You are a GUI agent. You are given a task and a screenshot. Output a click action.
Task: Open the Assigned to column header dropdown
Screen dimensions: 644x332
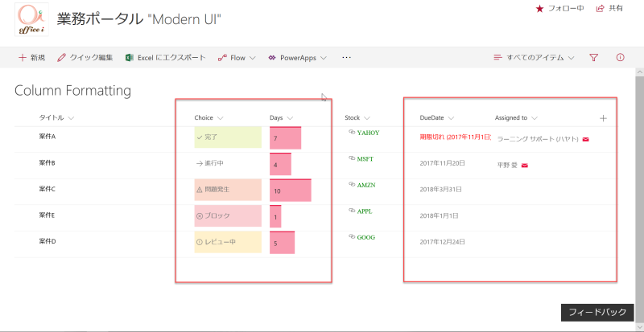(516, 118)
